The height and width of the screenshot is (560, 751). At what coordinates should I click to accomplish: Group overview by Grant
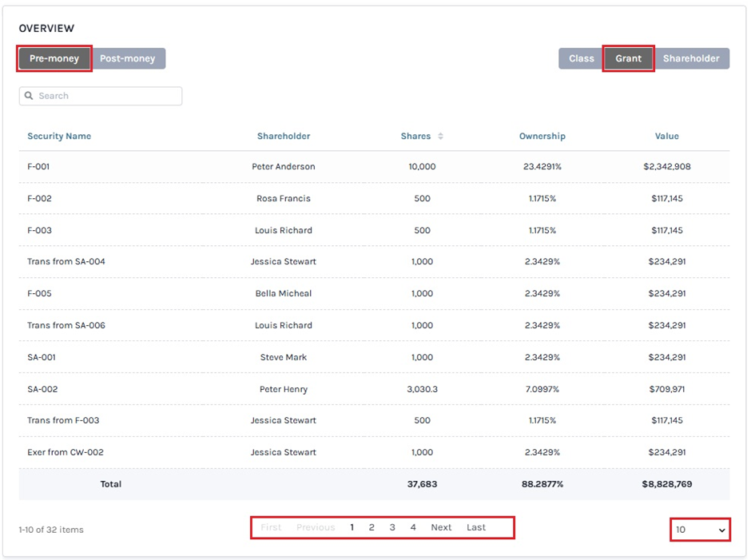[x=628, y=58]
